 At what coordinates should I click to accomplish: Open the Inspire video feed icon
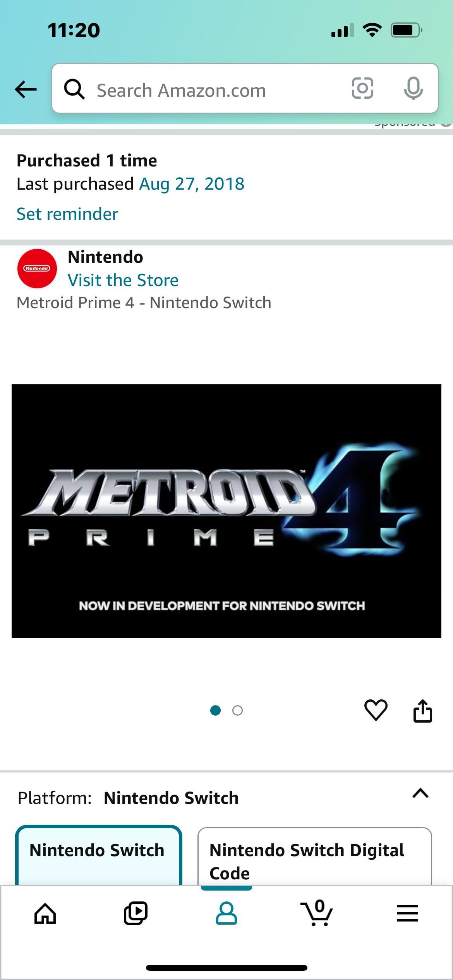(136, 913)
